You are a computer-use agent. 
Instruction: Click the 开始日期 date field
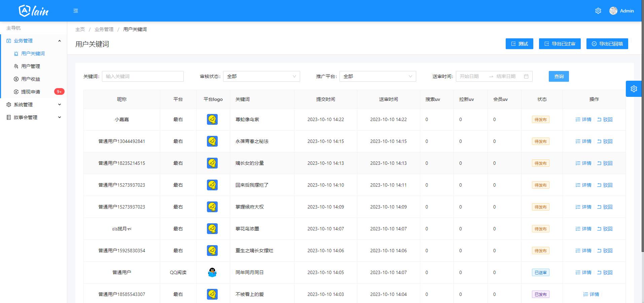click(472, 76)
